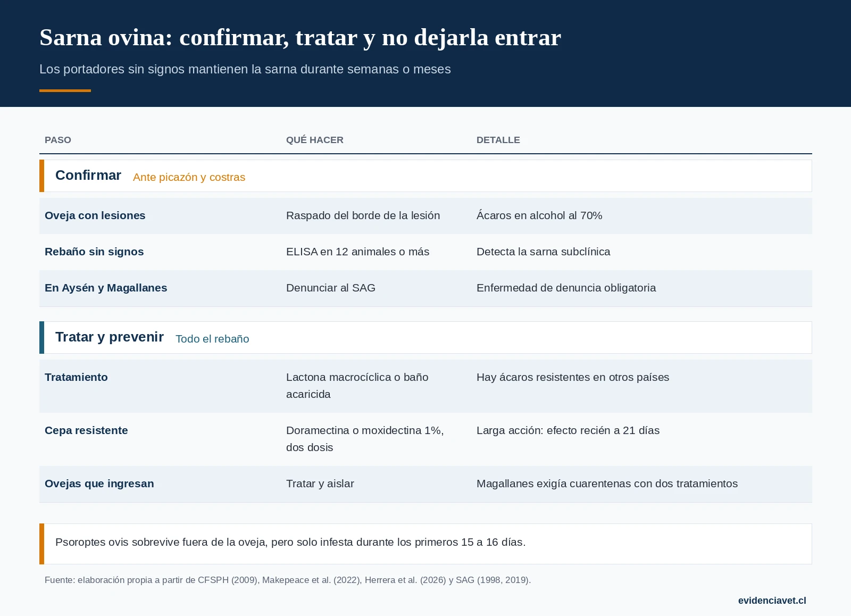Click 'Hay ácaros resistentes en otros países' cell
851x616 pixels.
click(x=573, y=377)
